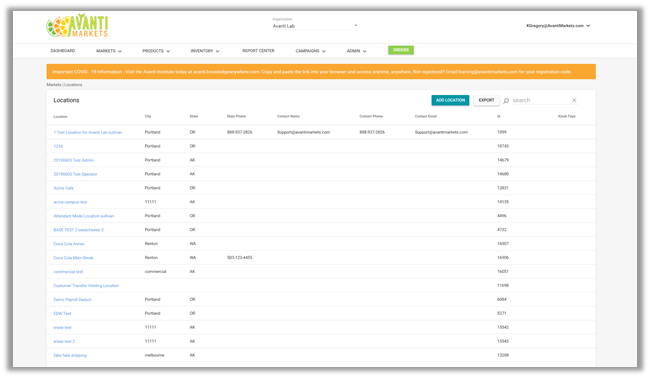Expand the KGregory user account menu
This screenshot has width=650, height=378.
pos(558,26)
